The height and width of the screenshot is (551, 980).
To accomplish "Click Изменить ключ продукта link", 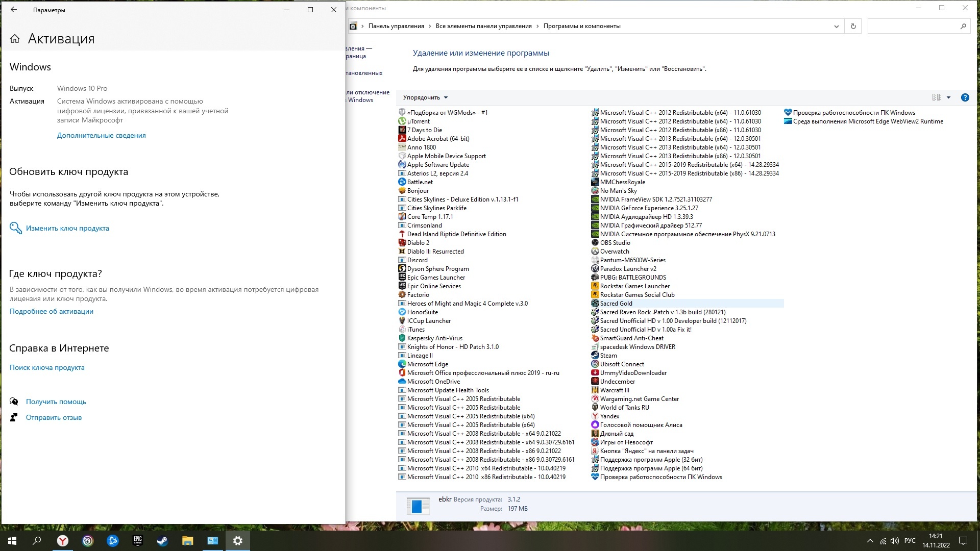I will click(67, 228).
